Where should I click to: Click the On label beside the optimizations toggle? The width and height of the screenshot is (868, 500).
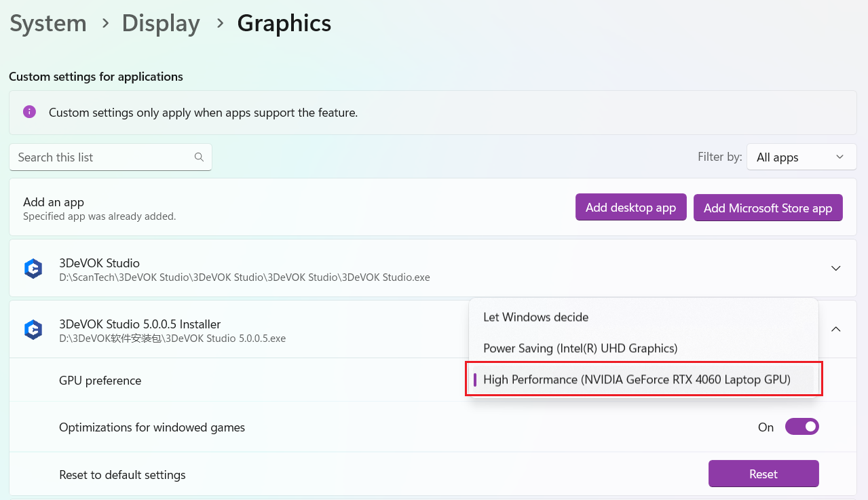765,427
